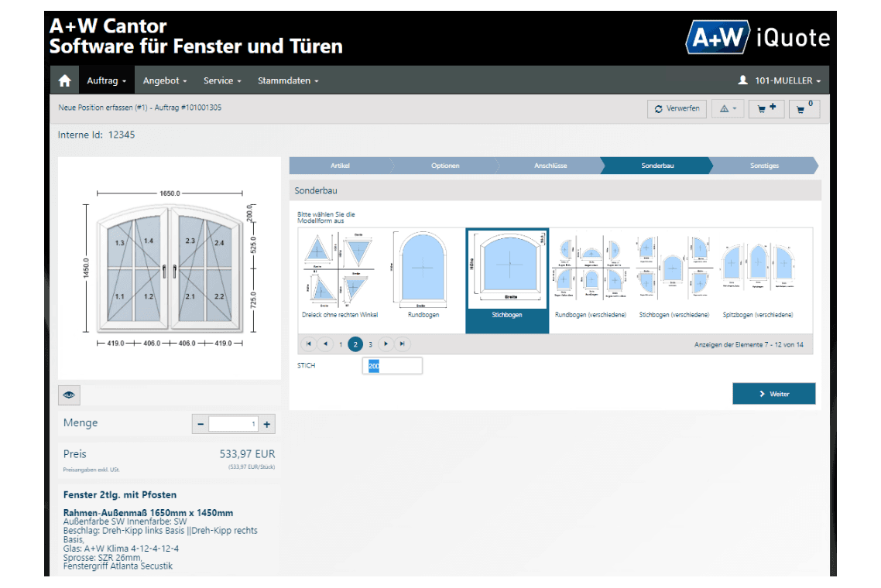Click the Interne Id 12345 text
This screenshot has width=881, height=588.
(x=96, y=135)
